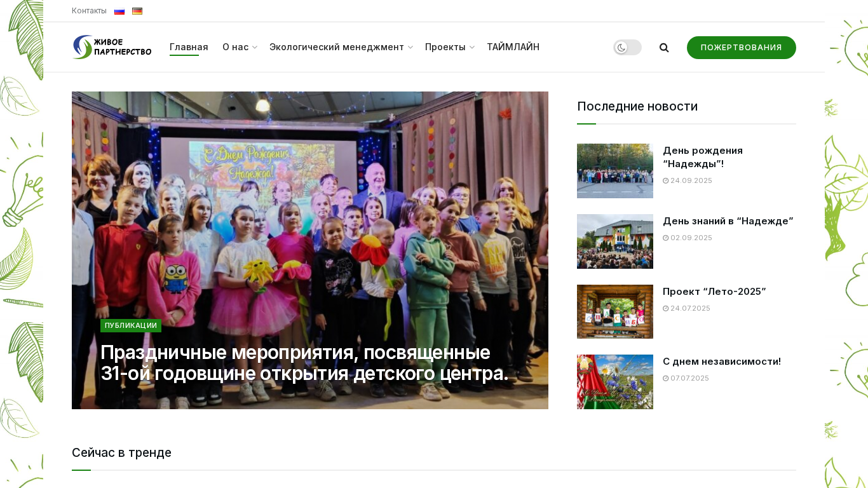Open the Проекты menu item

pos(445,47)
